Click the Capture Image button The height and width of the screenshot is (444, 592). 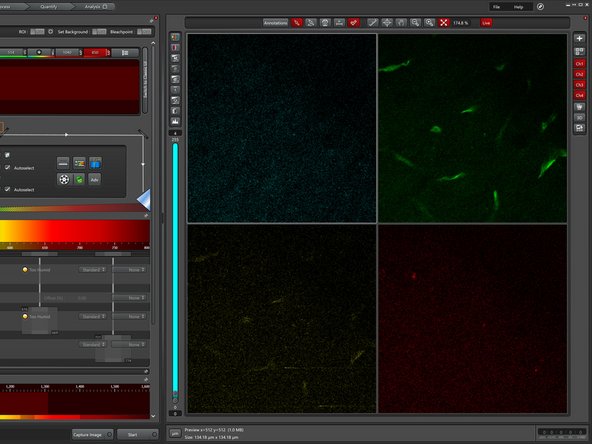pyautogui.click(x=92, y=435)
